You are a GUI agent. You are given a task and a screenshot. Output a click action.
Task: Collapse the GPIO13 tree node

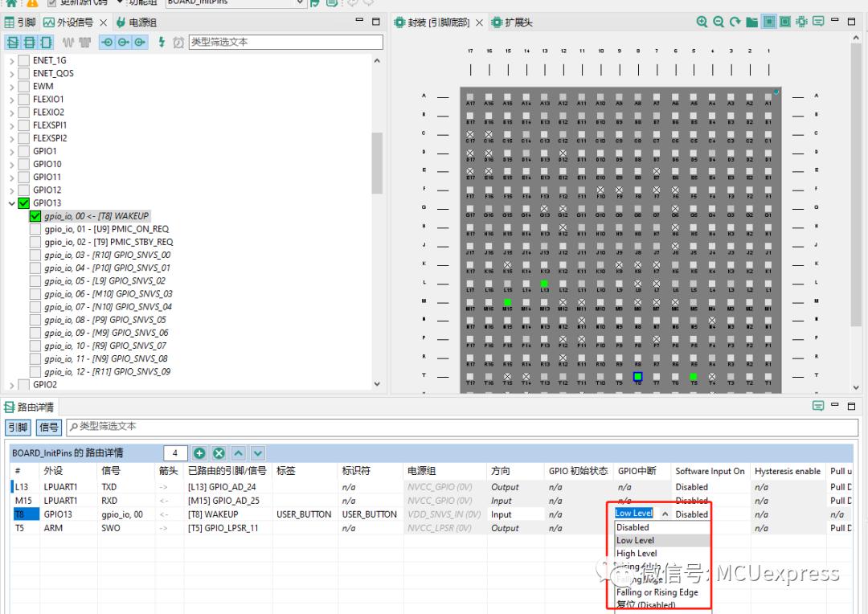(11, 203)
